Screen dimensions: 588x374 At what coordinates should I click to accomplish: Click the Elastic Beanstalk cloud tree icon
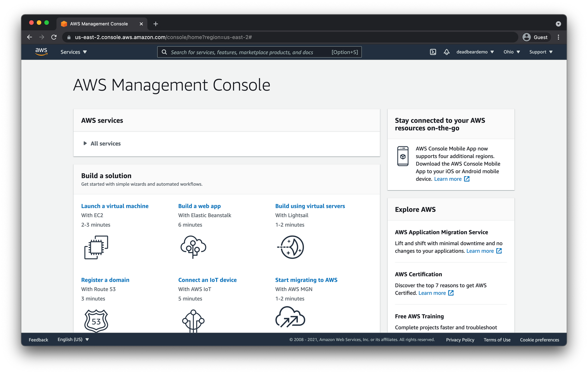click(x=193, y=247)
